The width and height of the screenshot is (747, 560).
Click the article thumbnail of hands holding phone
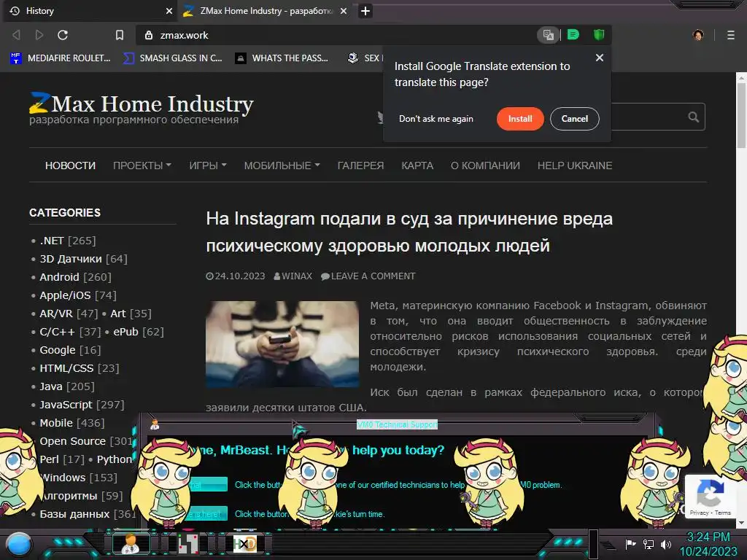click(x=282, y=343)
